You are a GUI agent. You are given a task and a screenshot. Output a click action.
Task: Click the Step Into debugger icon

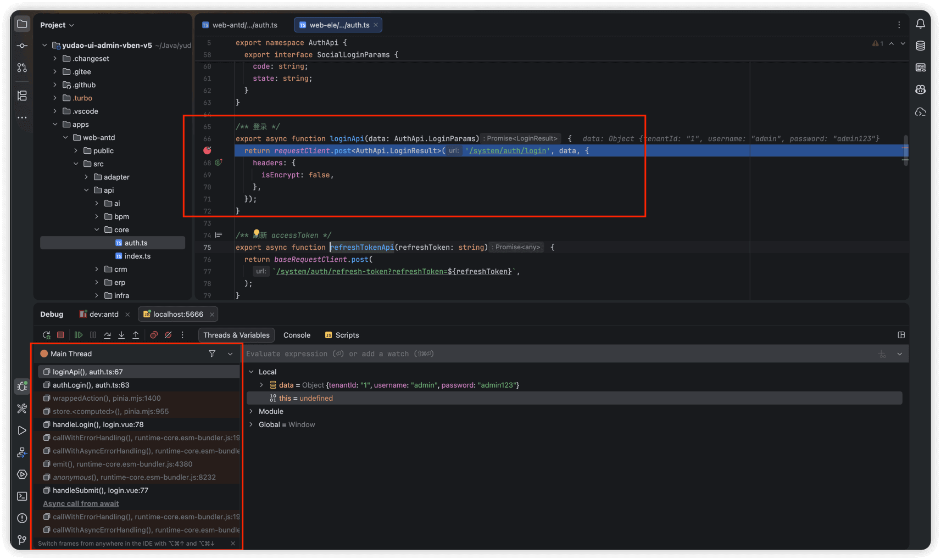coord(121,335)
